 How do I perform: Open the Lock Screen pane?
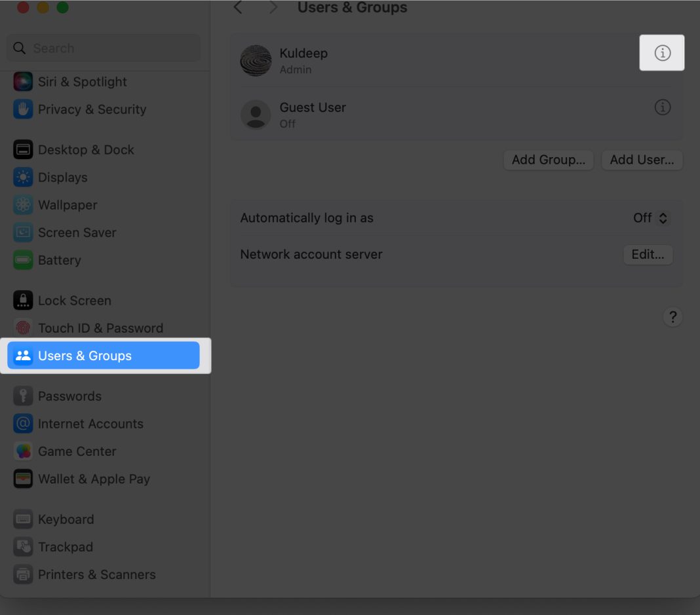coord(74,301)
